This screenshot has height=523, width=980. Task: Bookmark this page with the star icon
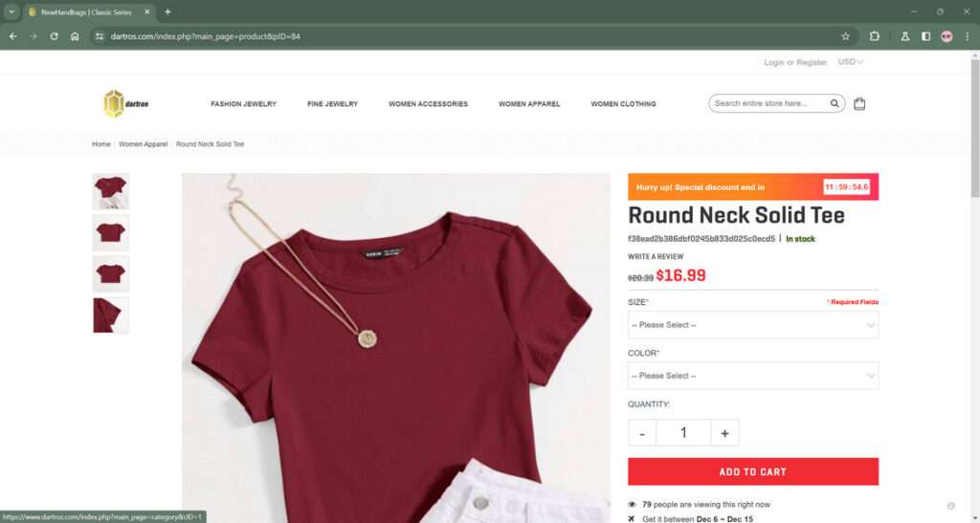click(846, 36)
